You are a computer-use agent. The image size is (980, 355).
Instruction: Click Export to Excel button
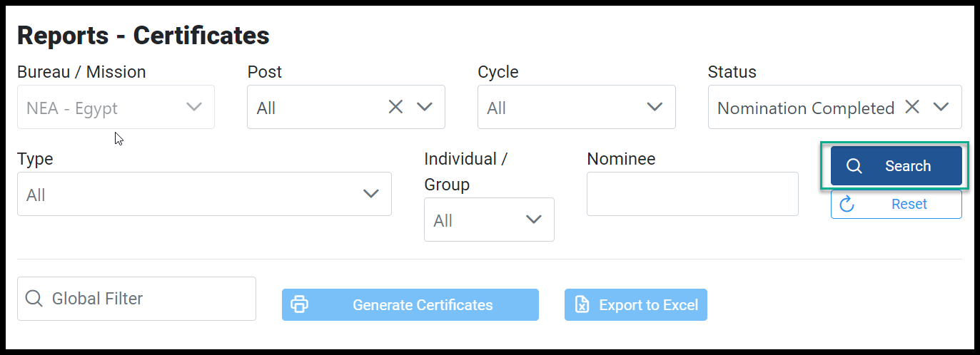[636, 305]
